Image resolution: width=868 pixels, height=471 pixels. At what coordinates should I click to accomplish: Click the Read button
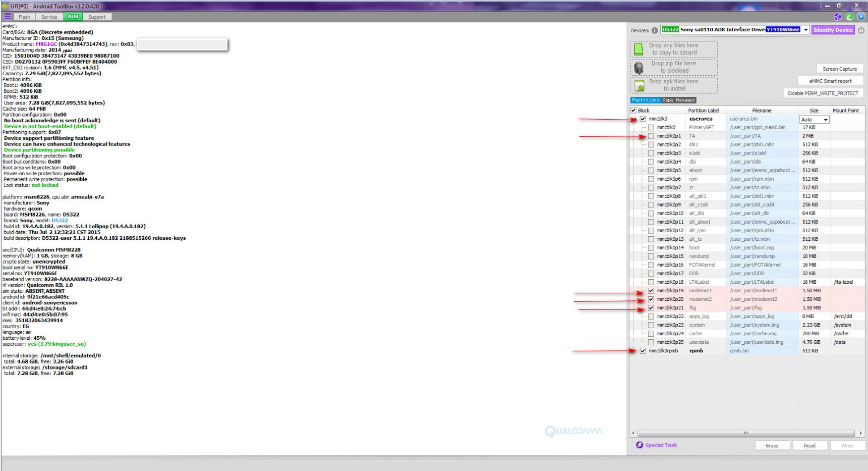(809, 445)
